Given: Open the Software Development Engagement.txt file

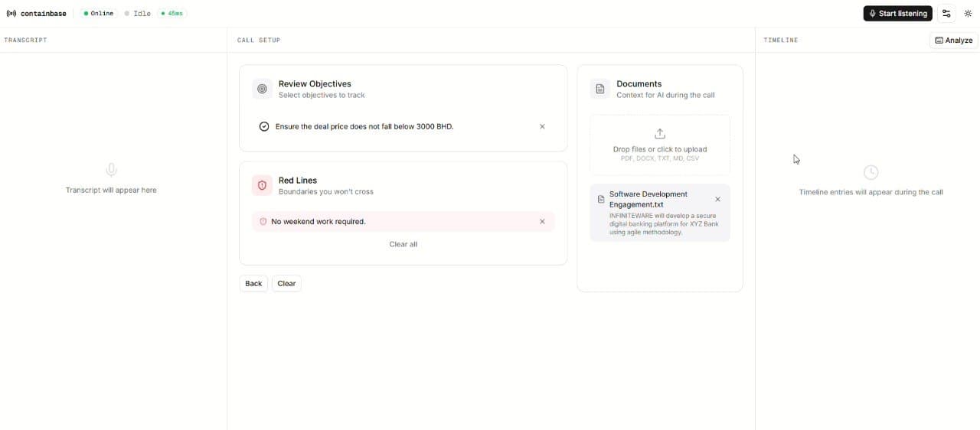Looking at the screenshot, I should pyautogui.click(x=660, y=213).
